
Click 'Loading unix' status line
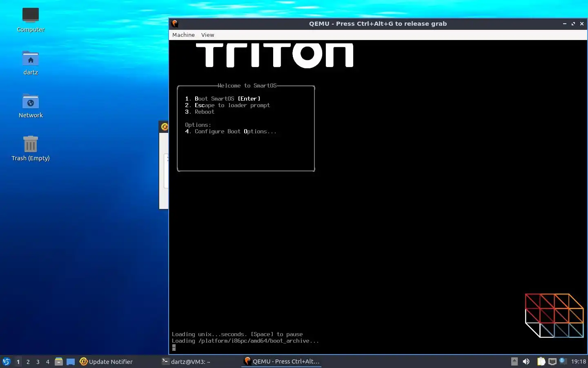(237, 334)
